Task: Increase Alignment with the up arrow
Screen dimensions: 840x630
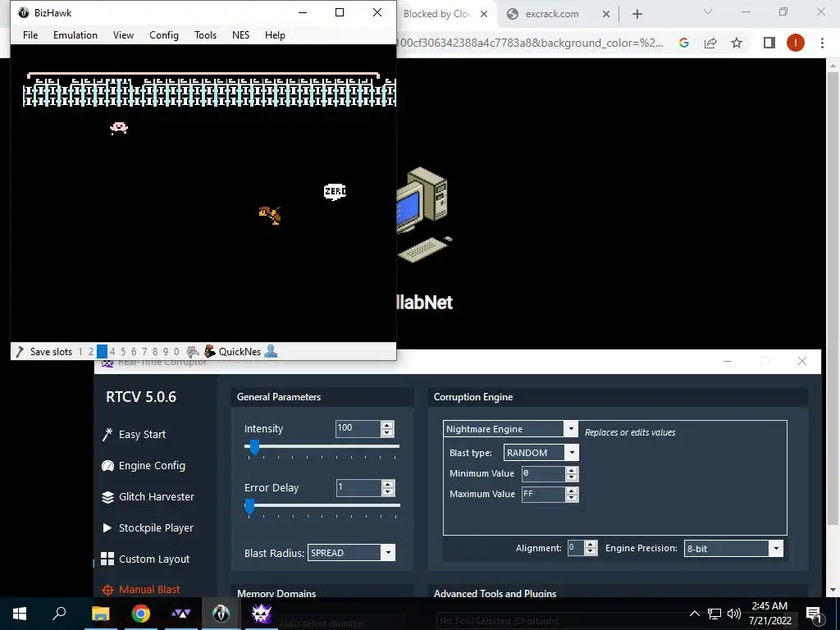Action: [591, 545]
